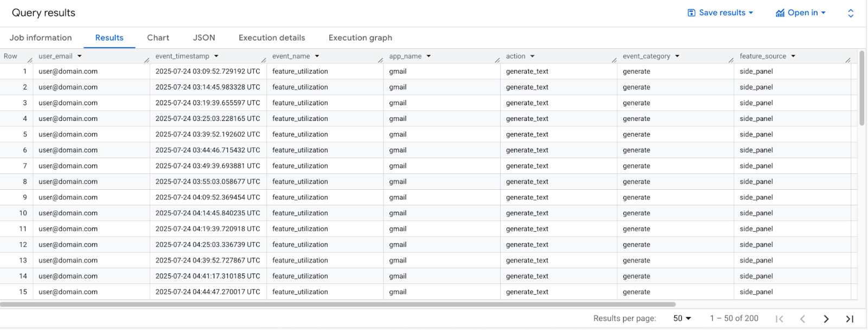The width and height of the screenshot is (868, 330).
Task: Click generate_text in row 7
Action: tap(527, 166)
